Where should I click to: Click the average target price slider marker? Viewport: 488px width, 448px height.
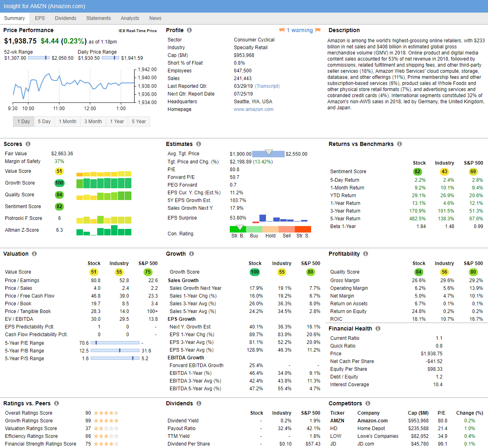tap(268, 152)
